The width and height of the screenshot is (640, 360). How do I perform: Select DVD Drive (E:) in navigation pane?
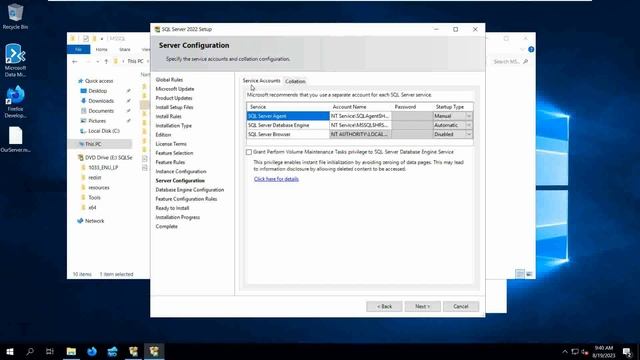coord(108,157)
